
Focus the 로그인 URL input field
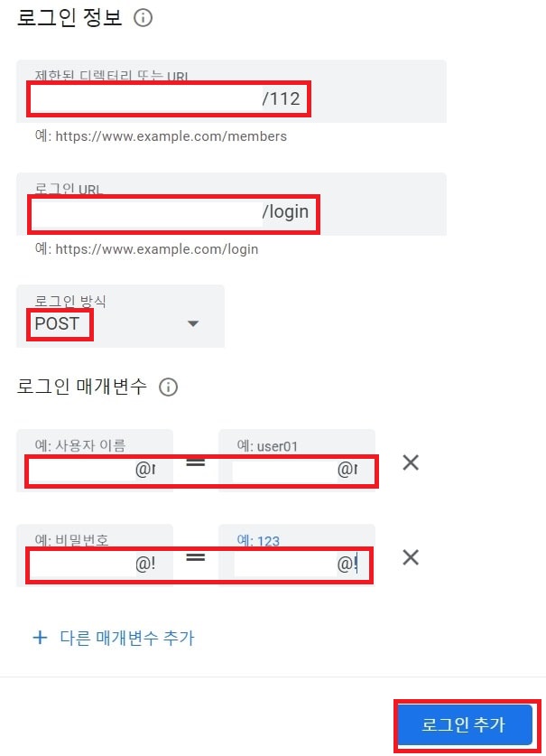click(x=231, y=204)
